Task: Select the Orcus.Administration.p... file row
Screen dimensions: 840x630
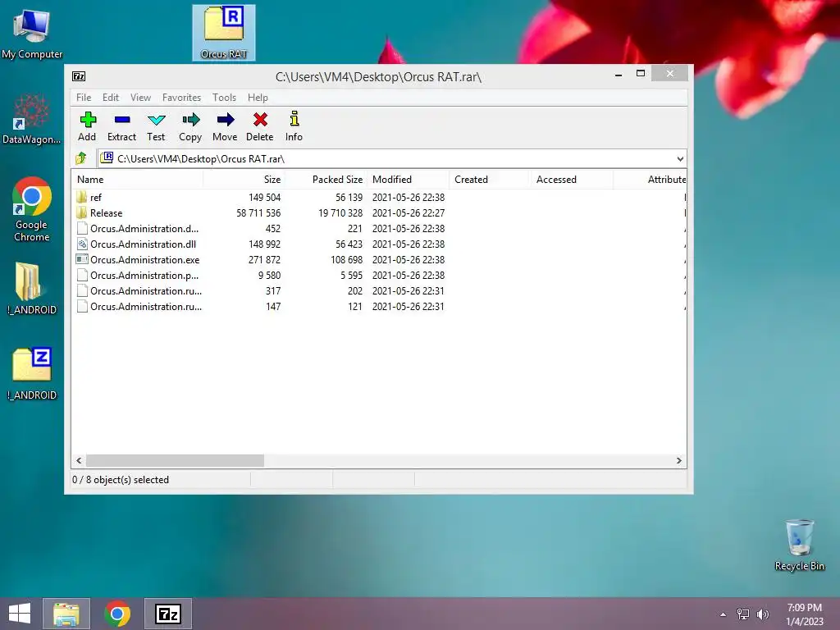Action: click(x=379, y=276)
